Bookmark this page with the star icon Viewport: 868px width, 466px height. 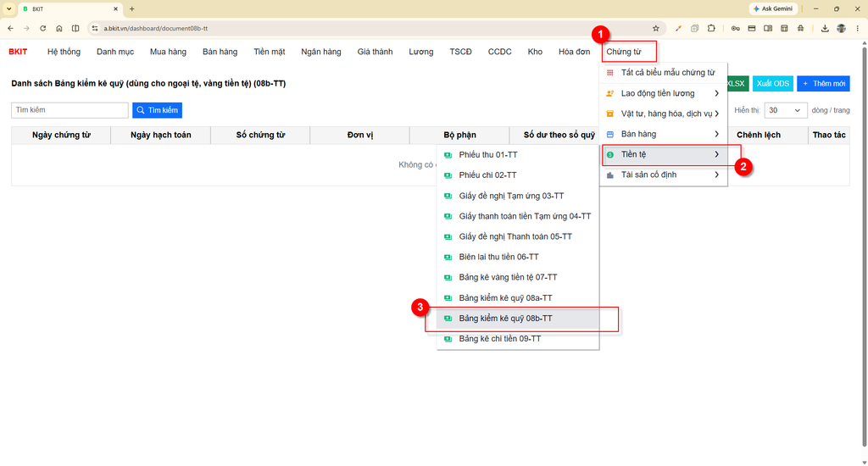point(656,28)
